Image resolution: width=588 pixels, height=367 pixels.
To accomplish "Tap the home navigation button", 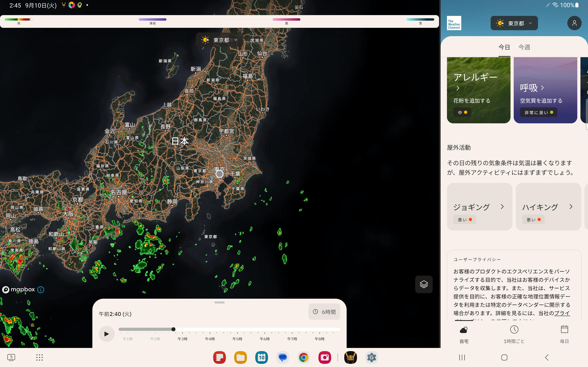I will point(504,357).
